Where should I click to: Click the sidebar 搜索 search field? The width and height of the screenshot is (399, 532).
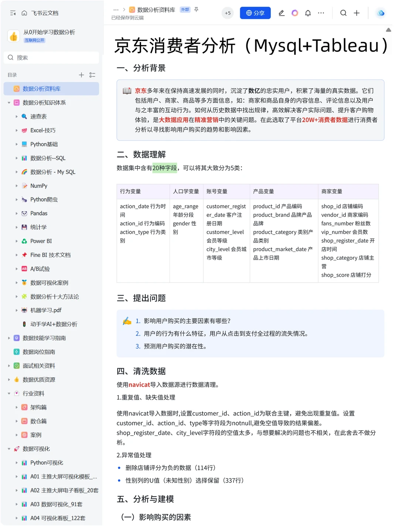click(x=51, y=58)
